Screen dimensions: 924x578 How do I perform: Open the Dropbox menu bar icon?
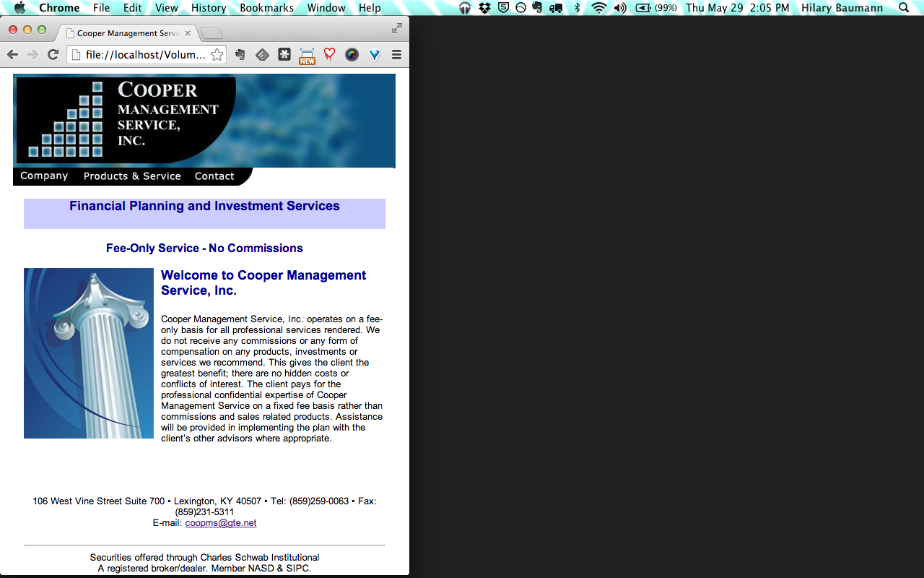pos(484,8)
